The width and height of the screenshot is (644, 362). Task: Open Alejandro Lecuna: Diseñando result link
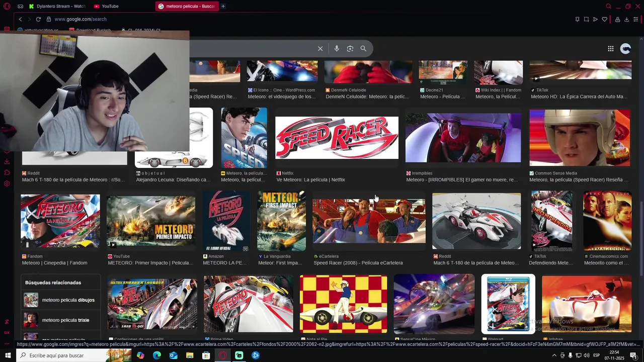click(173, 179)
